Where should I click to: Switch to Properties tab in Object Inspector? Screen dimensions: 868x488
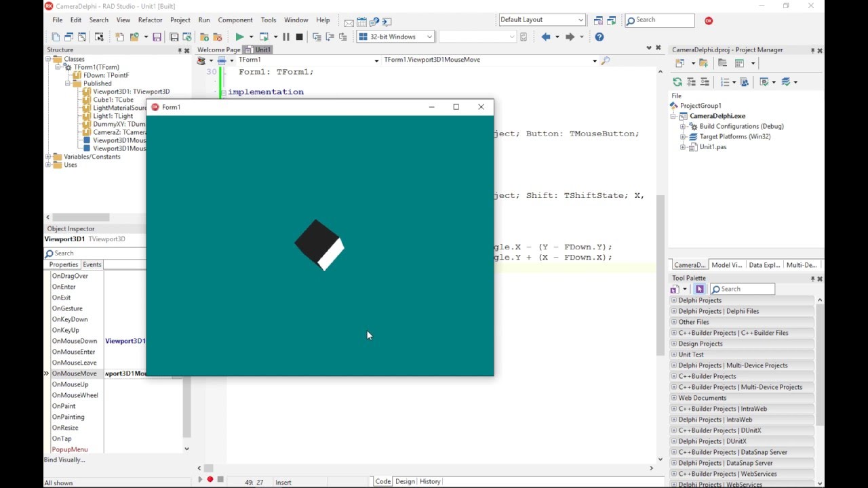64,264
